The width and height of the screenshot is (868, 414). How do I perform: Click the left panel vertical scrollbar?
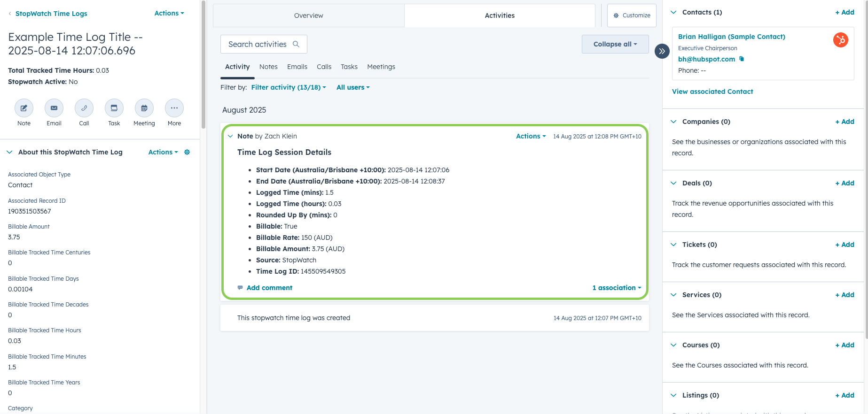pyautogui.click(x=203, y=64)
